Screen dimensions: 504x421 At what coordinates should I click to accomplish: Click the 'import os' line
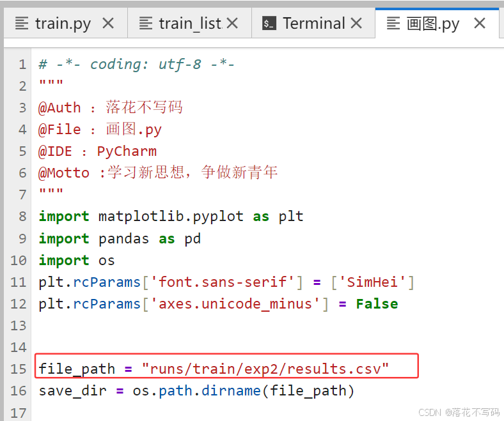click(x=77, y=260)
